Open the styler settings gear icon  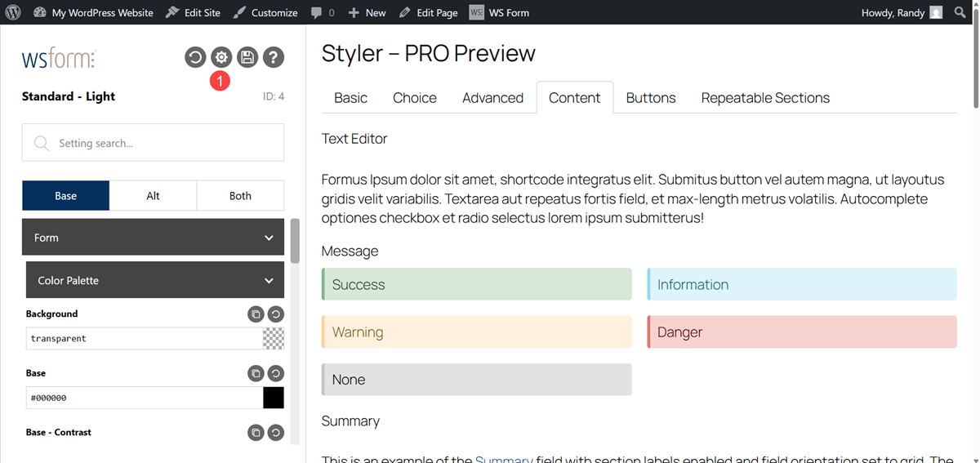click(221, 57)
